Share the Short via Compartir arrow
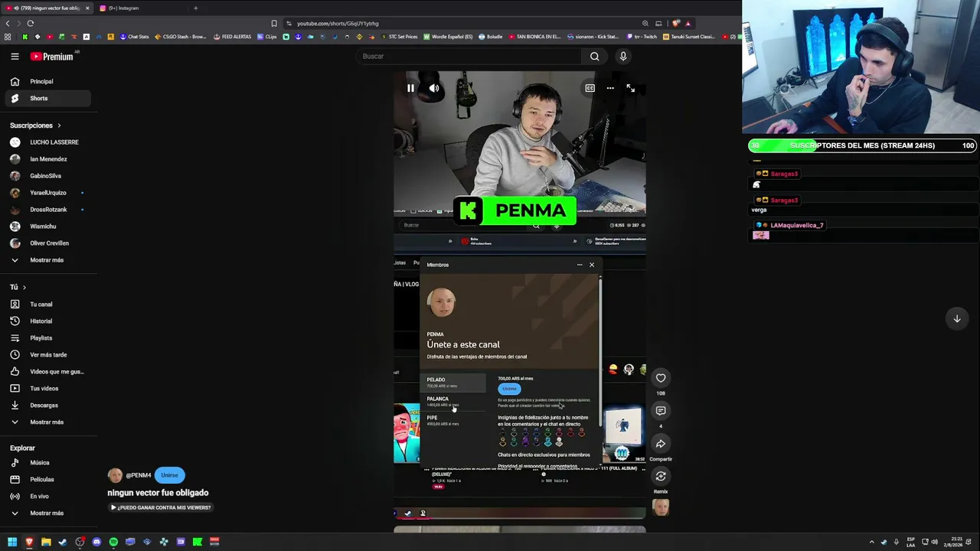The width and height of the screenshot is (980, 551). pyautogui.click(x=661, y=444)
